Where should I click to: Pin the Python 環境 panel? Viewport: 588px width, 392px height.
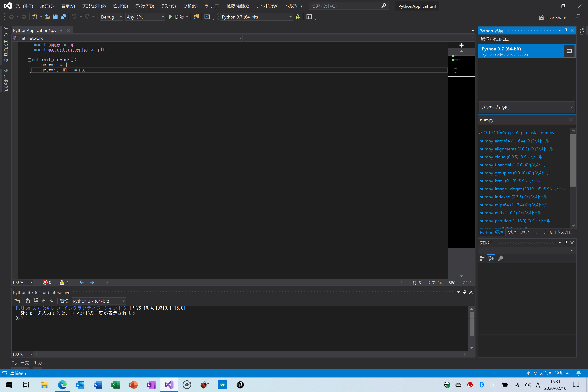566,30
